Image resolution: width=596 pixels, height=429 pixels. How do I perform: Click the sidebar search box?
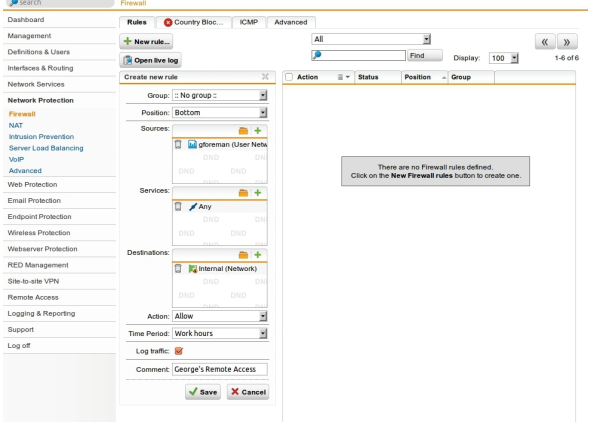60,3
